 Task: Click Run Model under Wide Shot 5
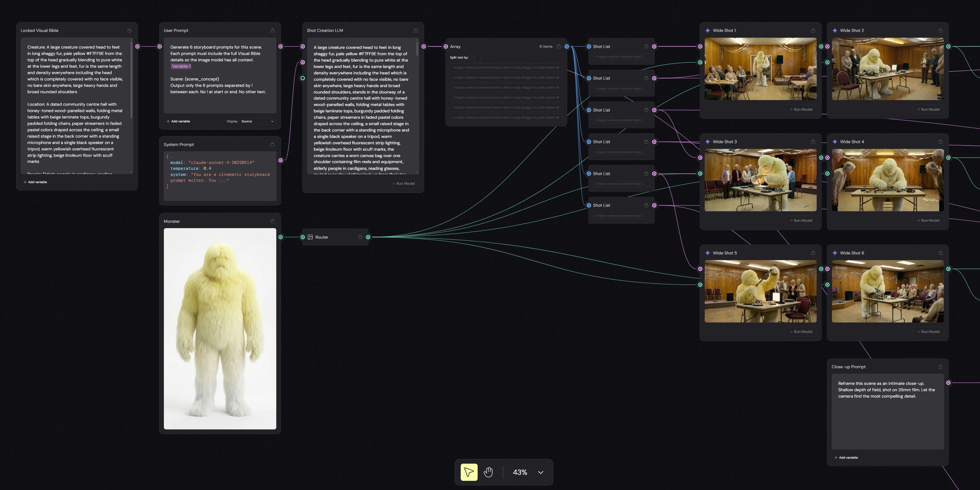800,331
